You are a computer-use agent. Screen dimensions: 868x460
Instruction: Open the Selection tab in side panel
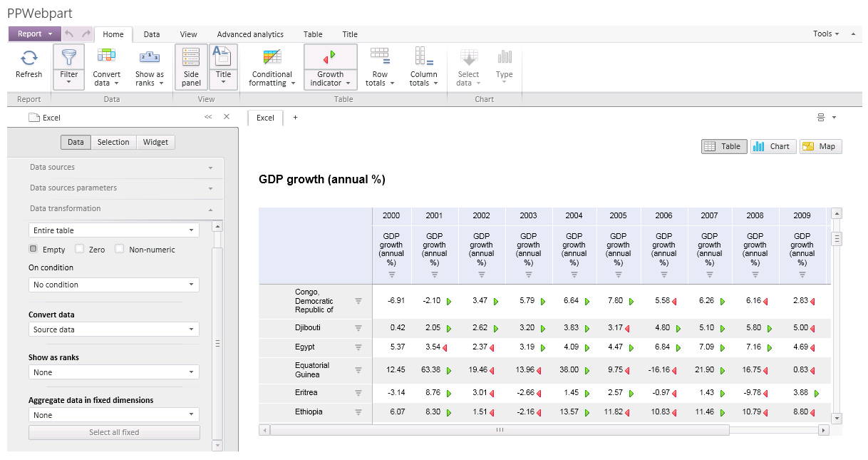[113, 142]
